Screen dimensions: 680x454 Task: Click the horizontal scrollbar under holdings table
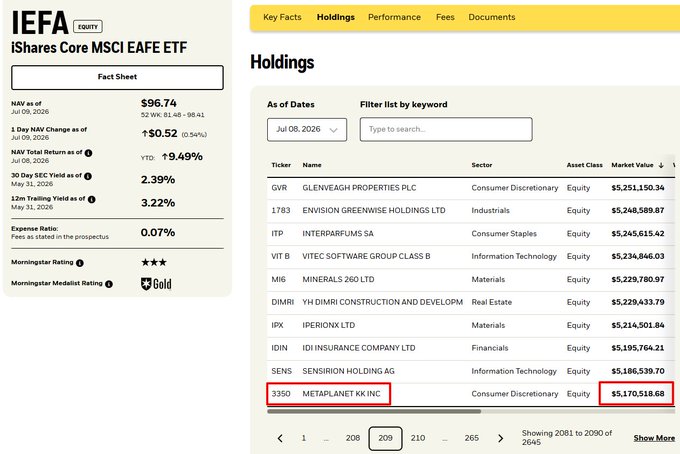pyautogui.click(x=374, y=411)
